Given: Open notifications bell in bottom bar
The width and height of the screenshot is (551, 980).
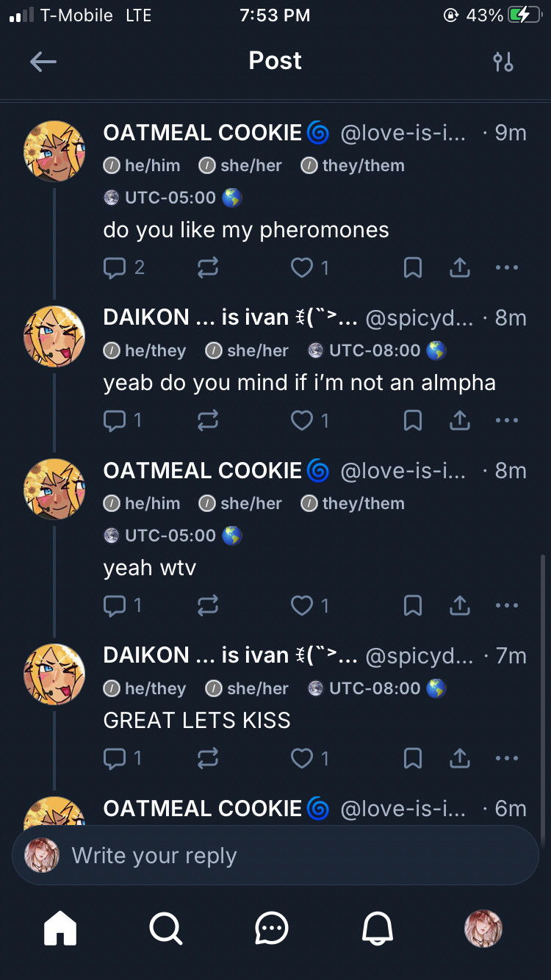Looking at the screenshot, I should tap(378, 929).
